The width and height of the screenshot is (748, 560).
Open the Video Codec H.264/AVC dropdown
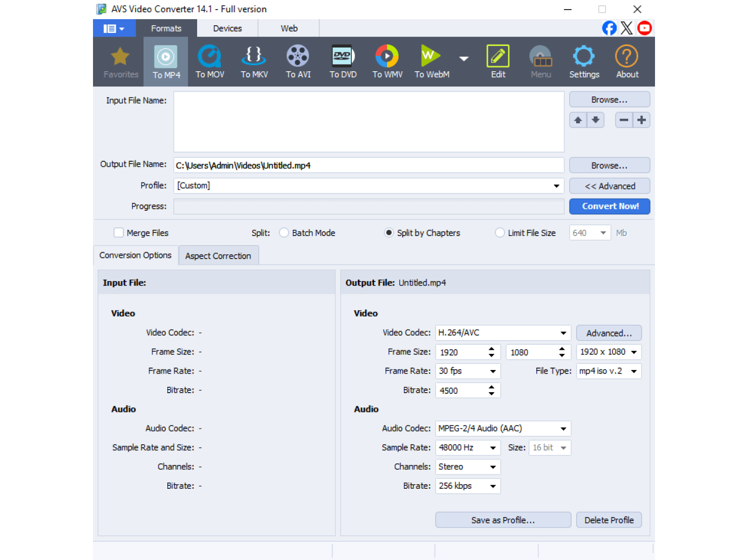pos(563,333)
